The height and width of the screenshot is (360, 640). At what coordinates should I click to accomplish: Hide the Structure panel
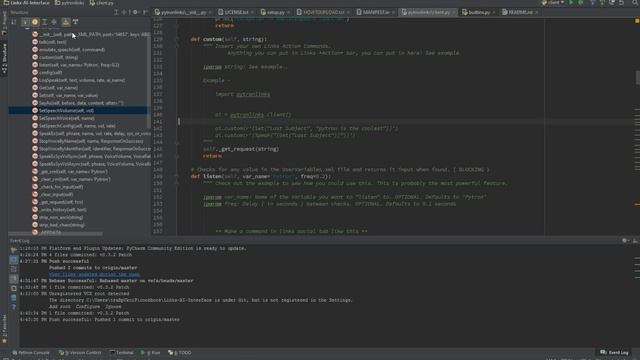click(x=145, y=12)
